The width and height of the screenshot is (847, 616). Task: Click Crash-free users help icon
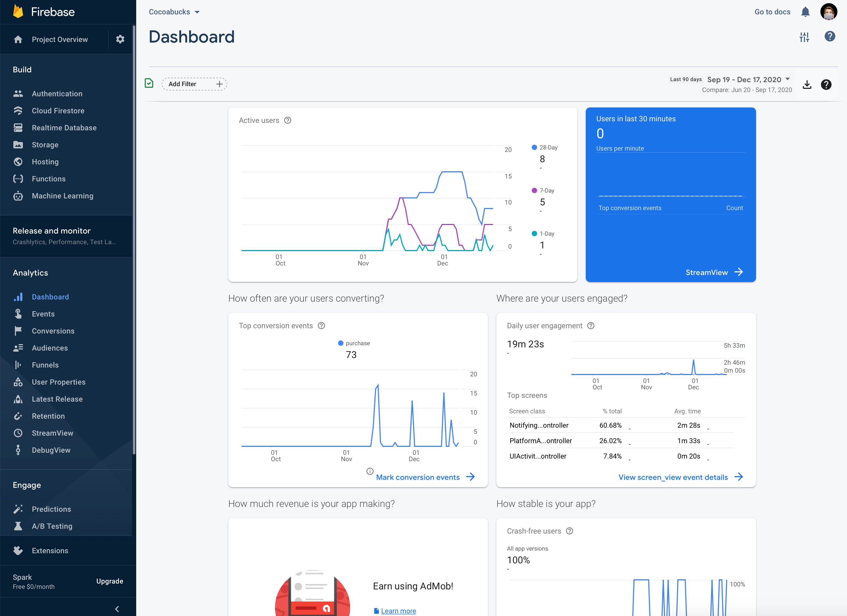[x=570, y=531]
